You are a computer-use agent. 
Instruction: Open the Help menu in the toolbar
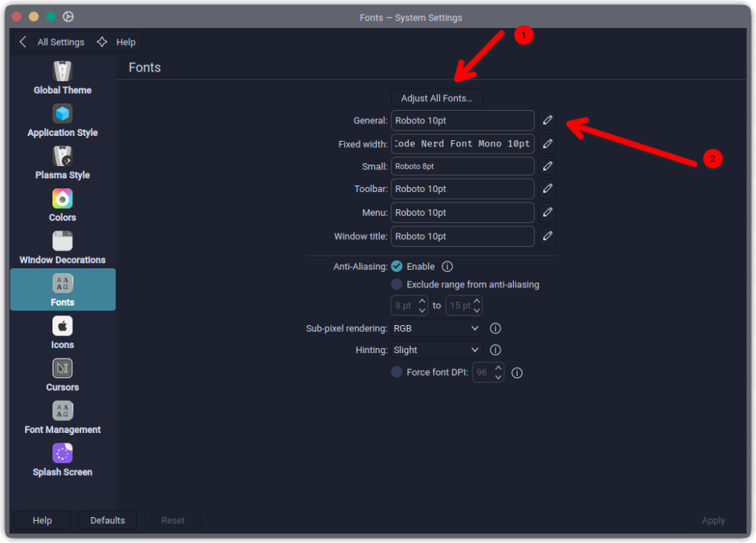tap(116, 42)
